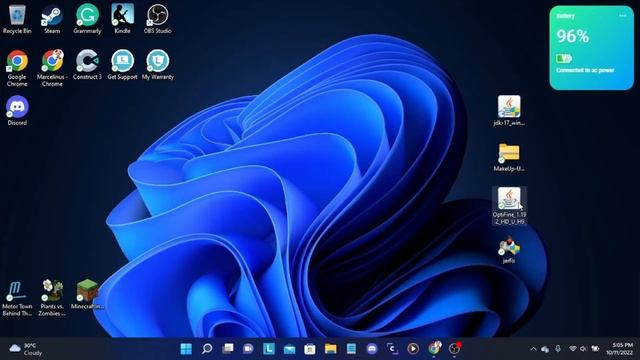Screen dimensions: 640x360
Task: Select the Google Chrome desktop shortcut
Action: 17,68
